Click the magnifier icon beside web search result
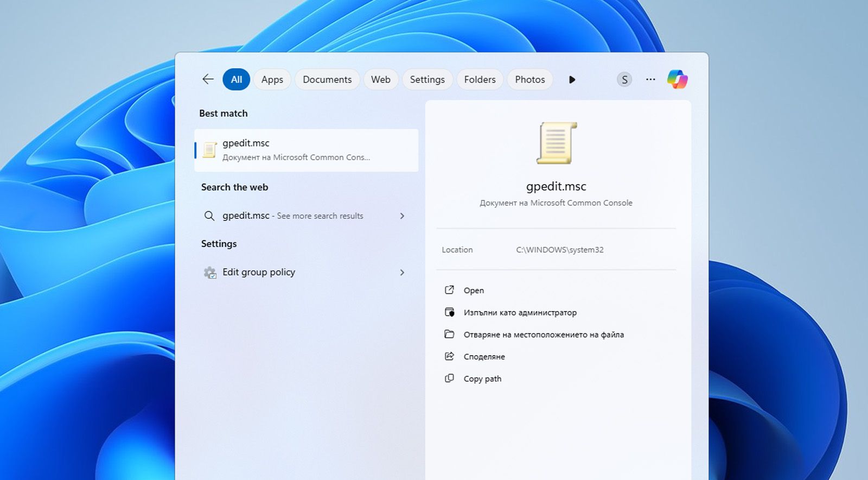The height and width of the screenshot is (480, 868). [209, 216]
